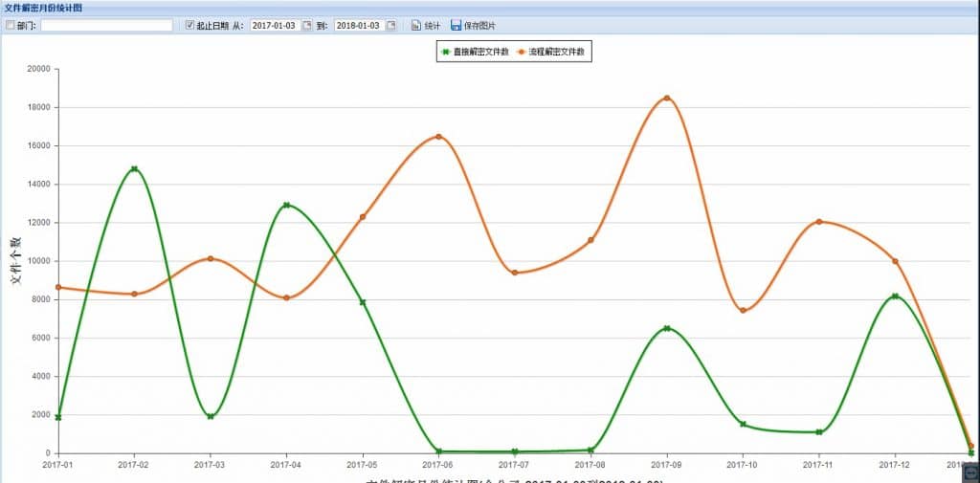Select the green data point at 2017-11
Viewport: 980px width, 483px height.
pos(819,432)
